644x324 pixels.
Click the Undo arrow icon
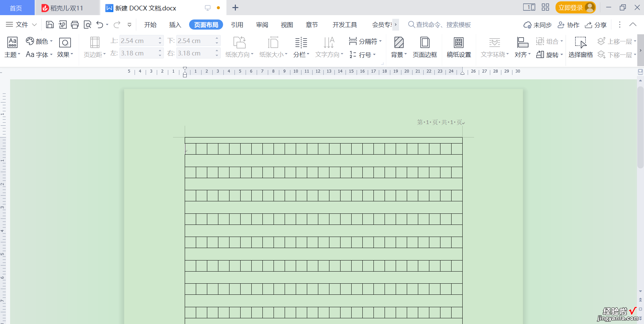click(100, 25)
